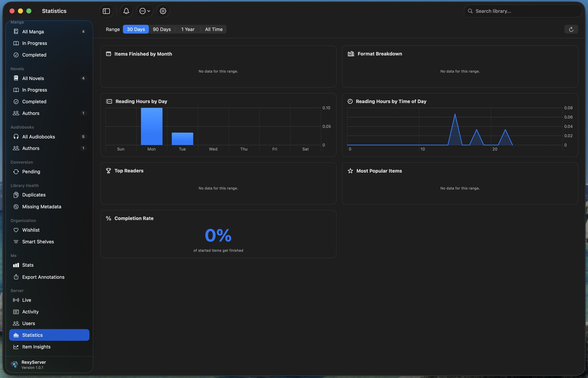Viewport: 588px width, 378px height.
Task: Click the RexyServer version label
Action: coord(32,368)
